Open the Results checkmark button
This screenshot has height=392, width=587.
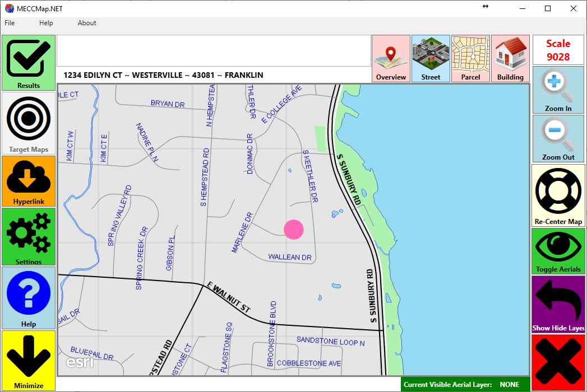coord(29,63)
